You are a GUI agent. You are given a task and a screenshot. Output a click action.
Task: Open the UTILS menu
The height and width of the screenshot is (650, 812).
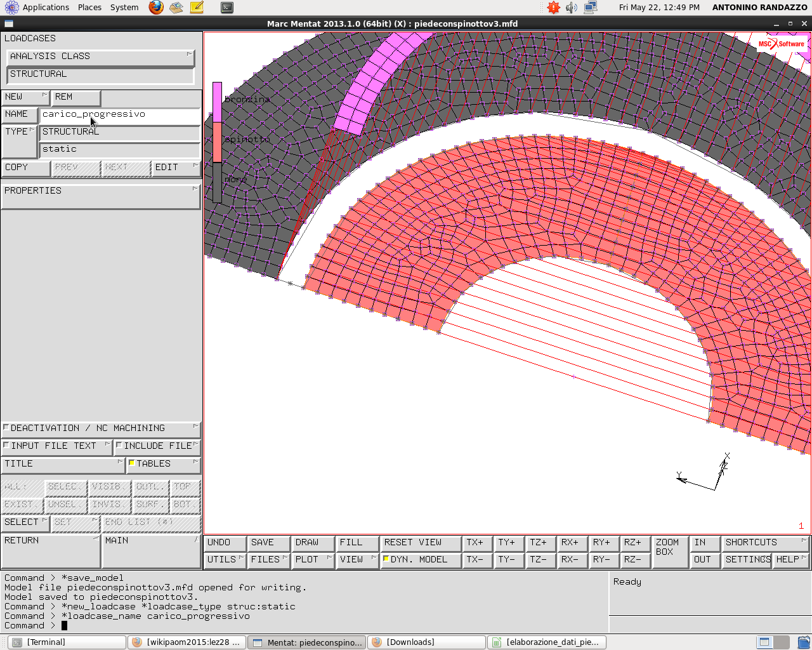225,560
